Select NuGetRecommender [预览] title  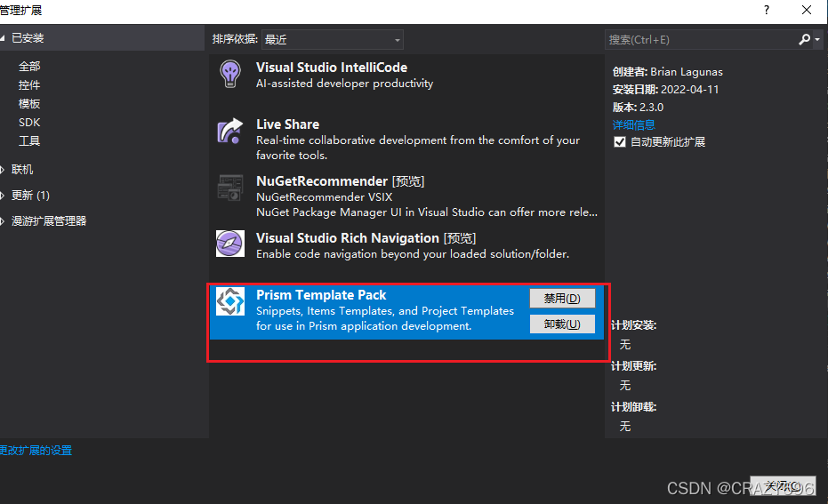tap(340, 181)
